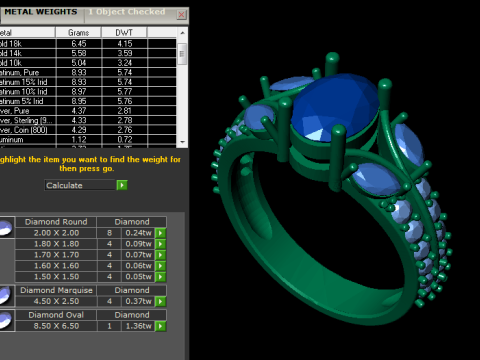Click the 0.24tw total weight cell
This screenshot has height=360, width=480.
138,233
